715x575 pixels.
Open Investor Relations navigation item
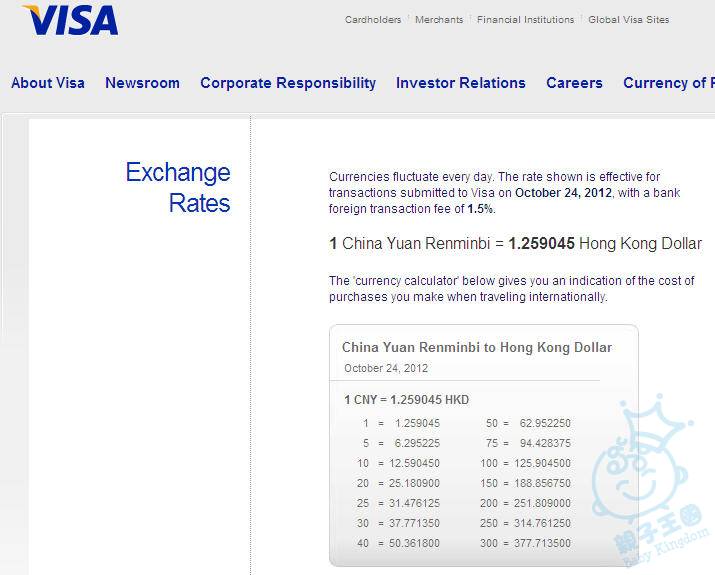(x=461, y=83)
